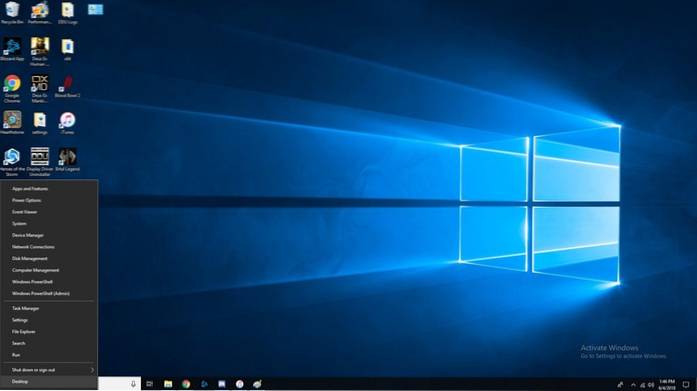
Task: Open Task View from the taskbar
Action: click(149, 384)
